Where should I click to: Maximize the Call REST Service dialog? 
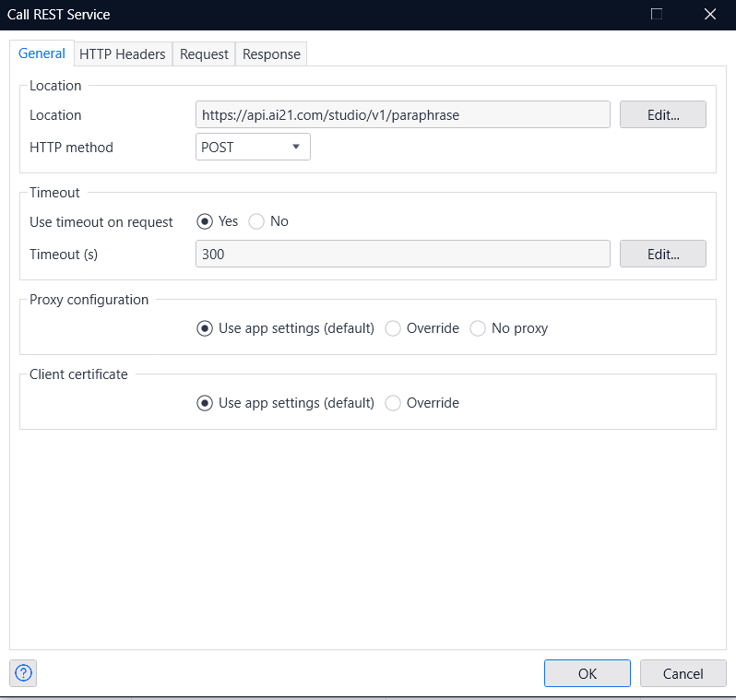[x=656, y=14]
